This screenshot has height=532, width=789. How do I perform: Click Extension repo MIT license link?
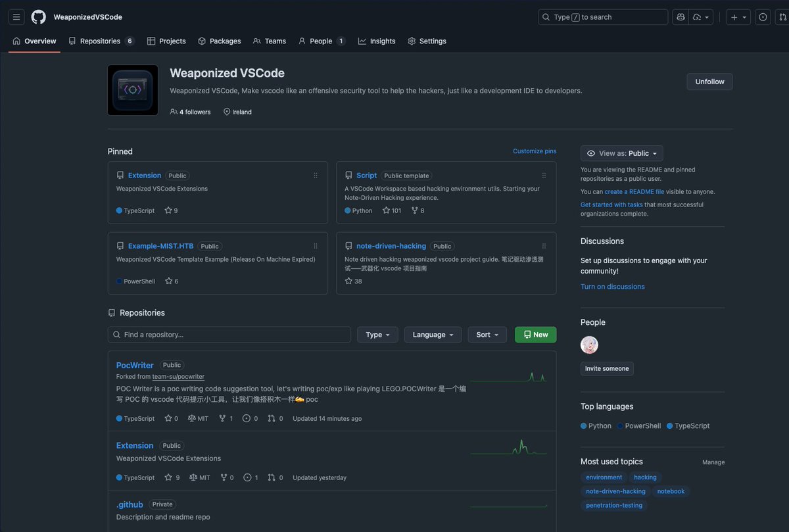[200, 477]
